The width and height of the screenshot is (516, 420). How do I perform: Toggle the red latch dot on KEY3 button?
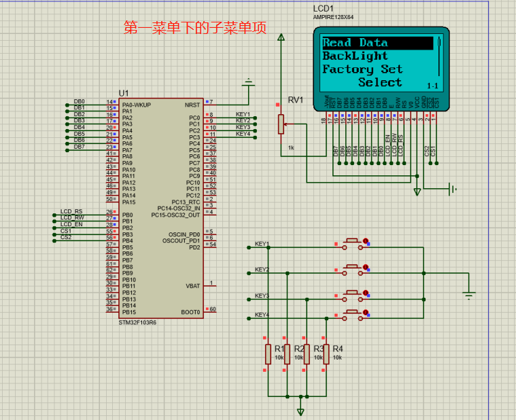tap(365, 293)
